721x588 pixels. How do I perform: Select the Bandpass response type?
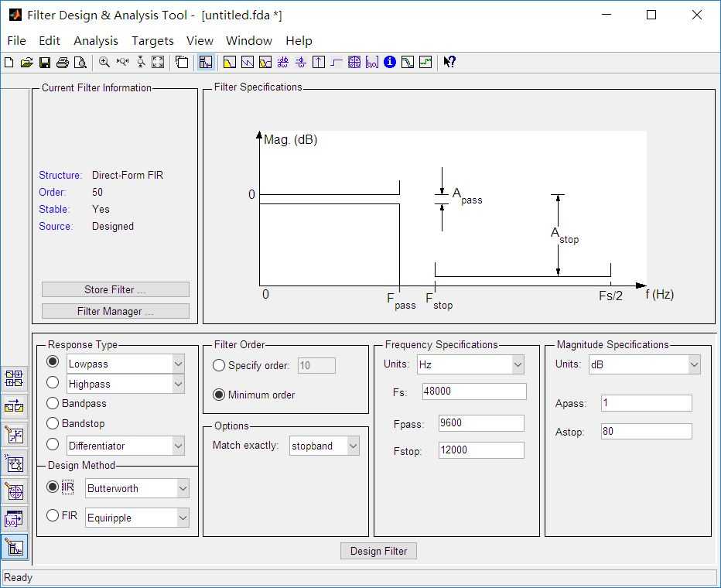(x=53, y=403)
